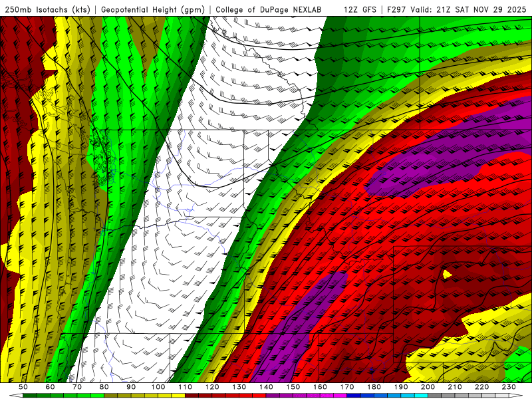Screen dimensions: 532x399
Task: Click the 210 label on the color scale
Action: [455, 387]
